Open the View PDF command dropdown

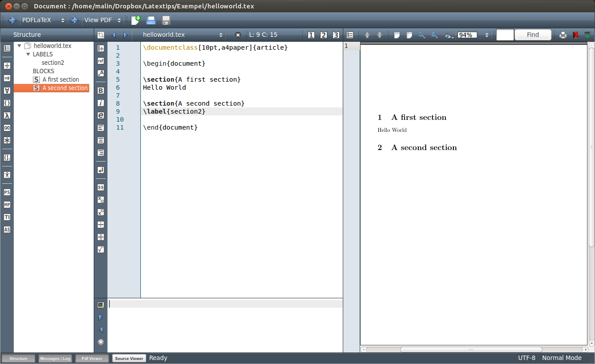coord(103,20)
